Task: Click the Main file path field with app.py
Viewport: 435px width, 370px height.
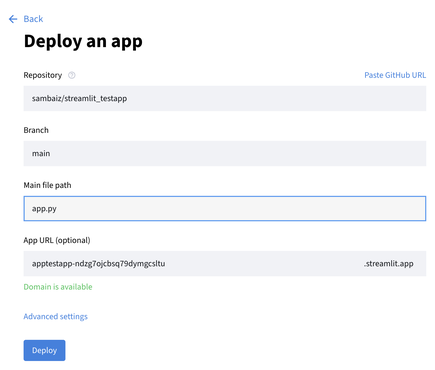Action: pos(225,209)
